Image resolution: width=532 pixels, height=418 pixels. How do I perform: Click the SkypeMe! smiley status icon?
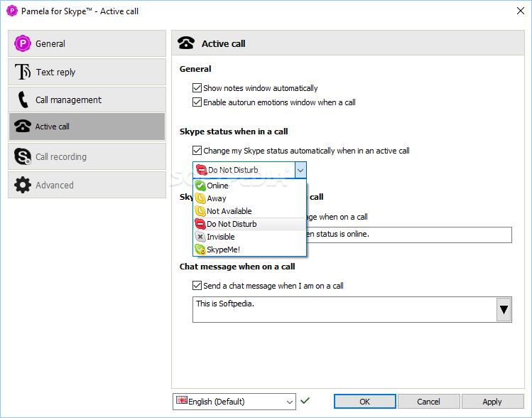click(200, 250)
